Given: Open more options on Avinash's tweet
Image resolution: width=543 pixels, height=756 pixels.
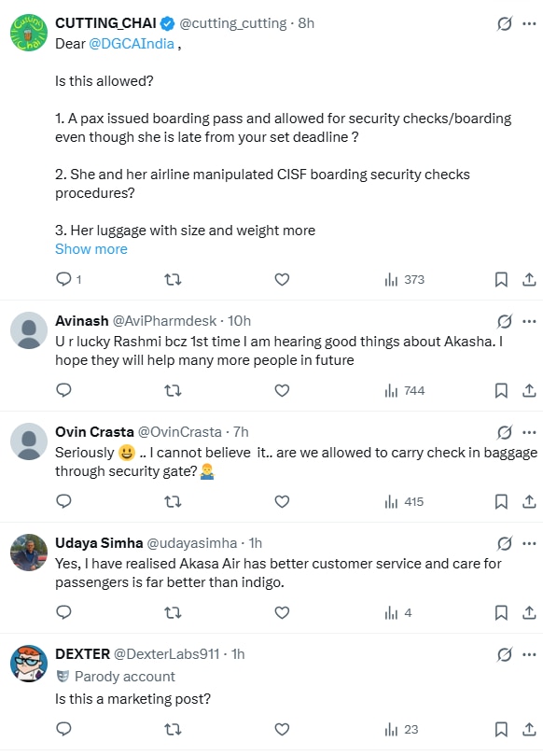Looking at the screenshot, I should [529, 321].
